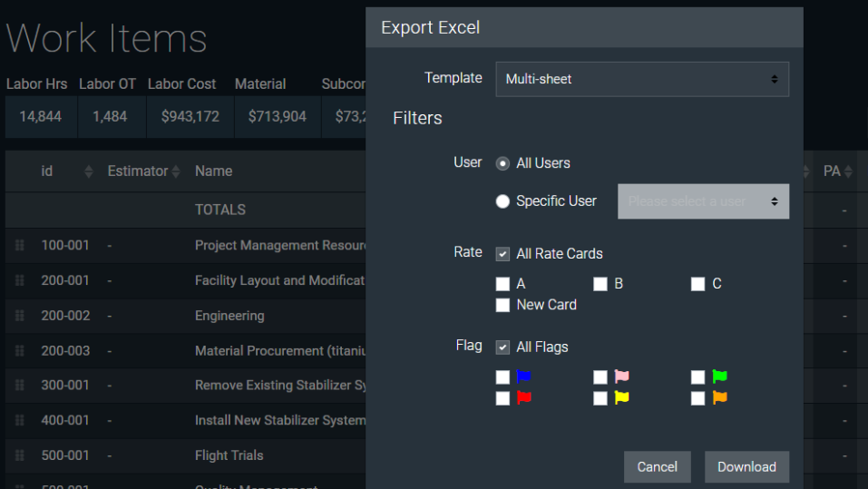Click drag handle of row 500-001
Image resolution: width=868 pixels, height=489 pixels.
pos(19,455)
